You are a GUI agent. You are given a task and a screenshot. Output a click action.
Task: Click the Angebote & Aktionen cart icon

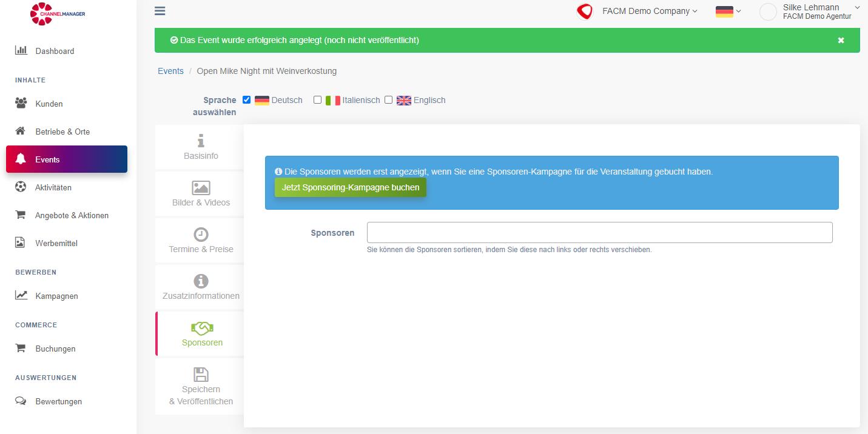[x=21, y=215]
